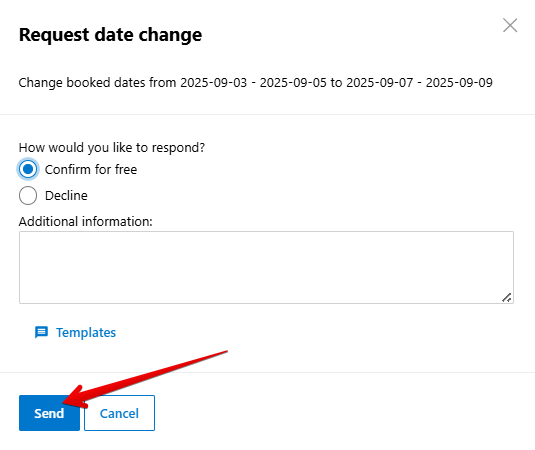The width and height of the screenshot is (535, 450).
Task: Click the original start date 2025-09-03
Action: click(x=214, y=83)
